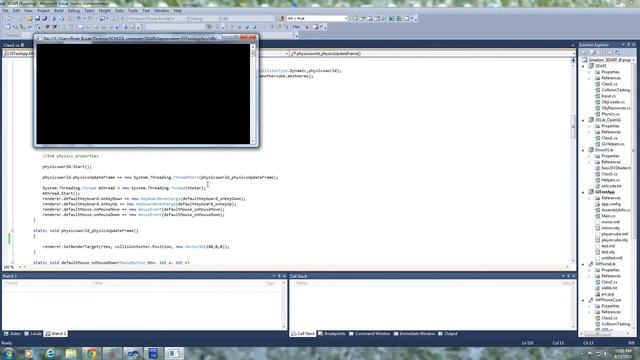Collapse the 3DAPI project node
The height and width of the screenshot is (360, 640).
pyautogui.click(x=583, y=66)
